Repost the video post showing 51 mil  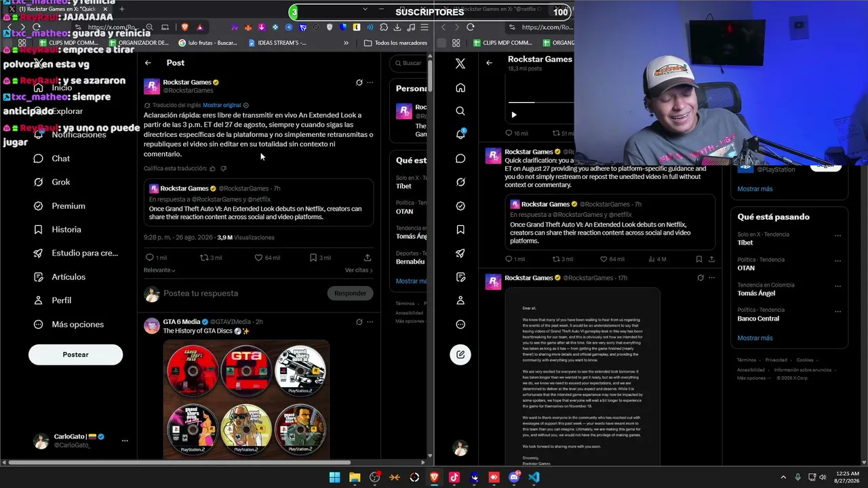click(563, 134)
